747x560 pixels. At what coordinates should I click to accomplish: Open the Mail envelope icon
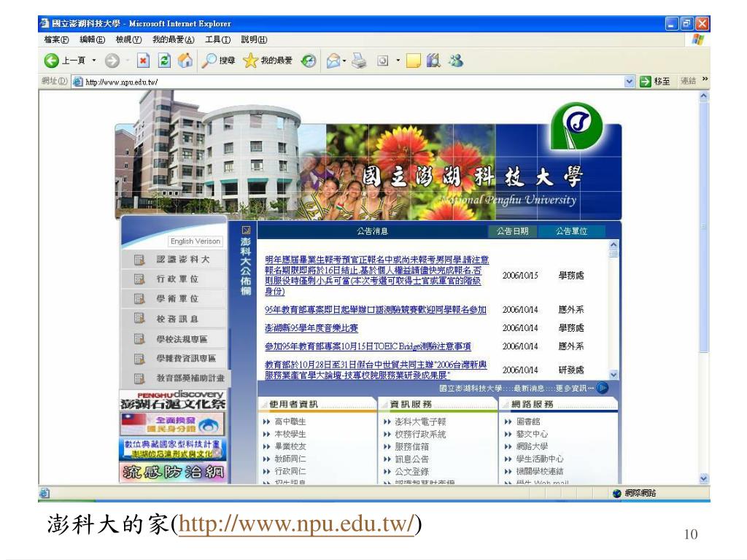point(333,61)
